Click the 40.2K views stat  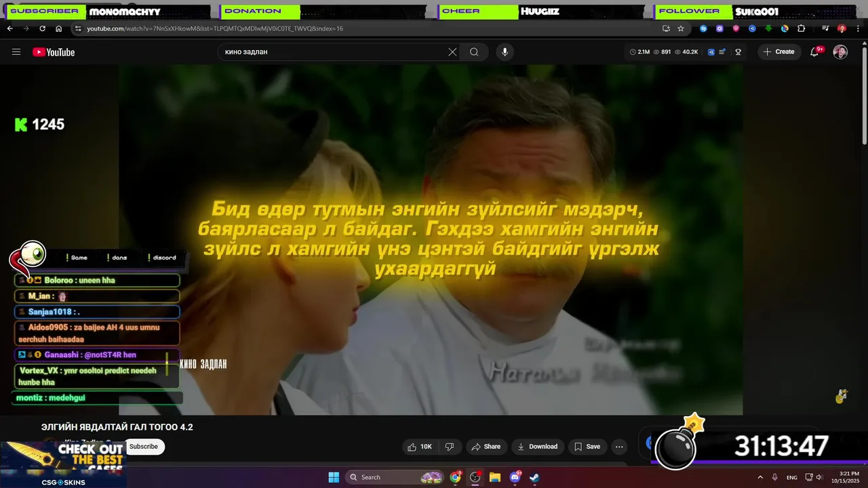[x=686, y=52]
